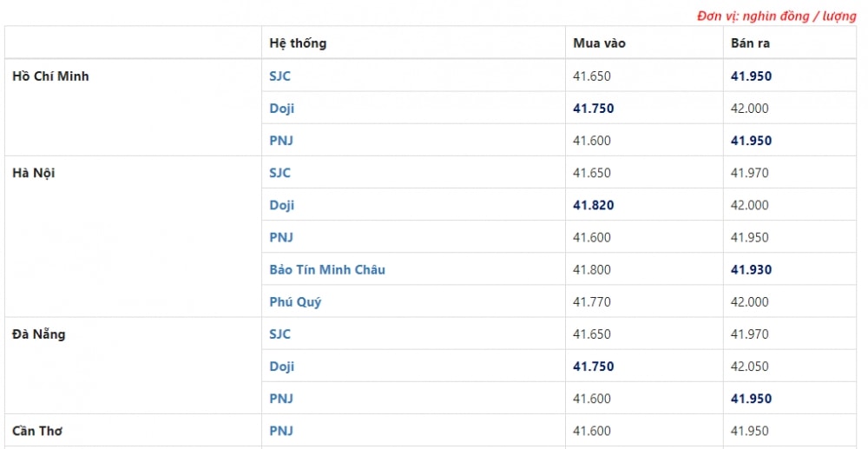Select the SJC link in Hà Nội section
Viewport: 868px width, 449px height.
coord(279,173)
